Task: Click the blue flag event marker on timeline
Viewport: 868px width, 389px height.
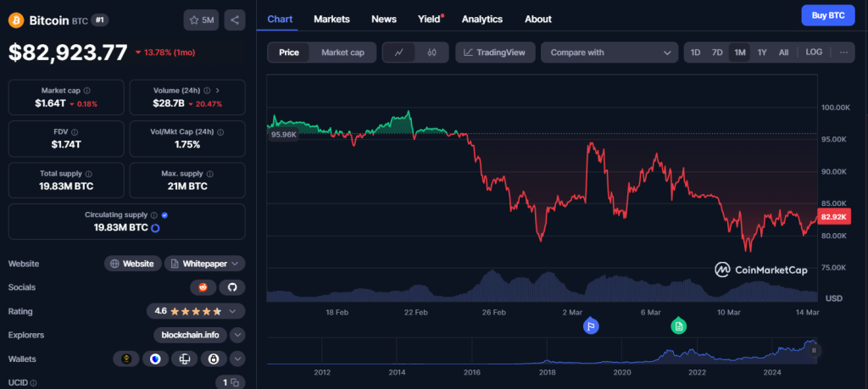Action: point(591,326)
